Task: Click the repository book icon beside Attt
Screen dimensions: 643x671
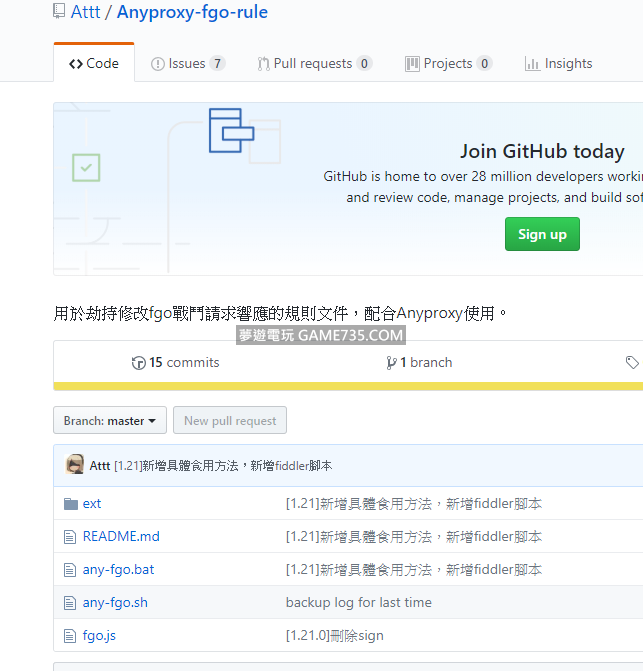Action: pos(59,12)
